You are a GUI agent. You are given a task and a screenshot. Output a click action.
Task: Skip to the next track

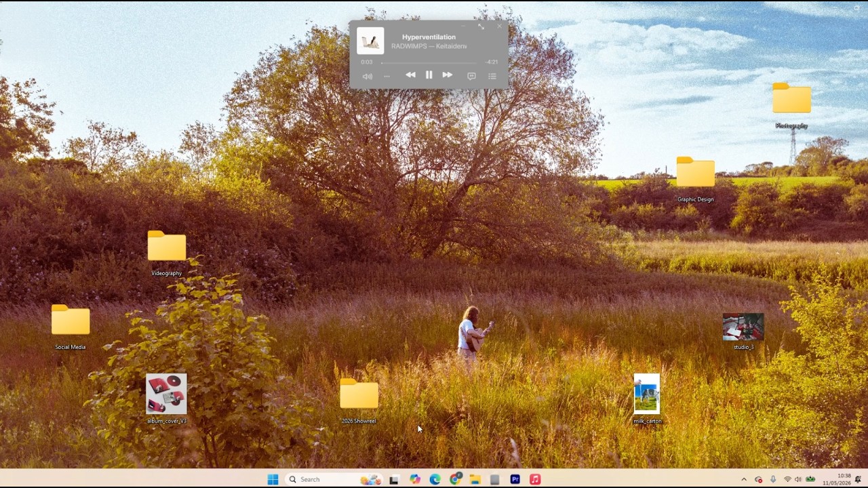click(447, 75)
